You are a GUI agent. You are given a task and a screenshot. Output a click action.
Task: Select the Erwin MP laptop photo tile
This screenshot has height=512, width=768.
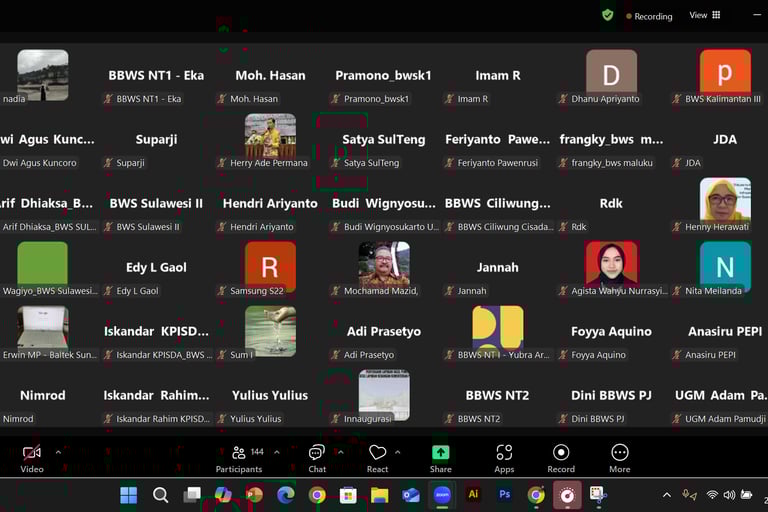tap(43, 327)
